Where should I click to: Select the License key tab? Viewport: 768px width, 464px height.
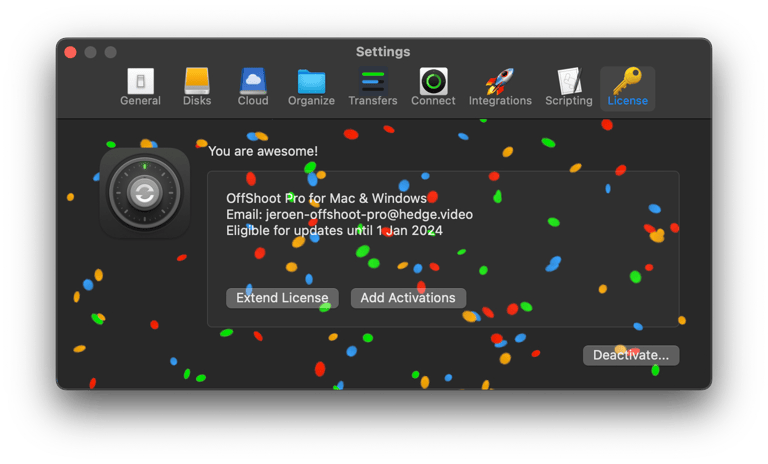628,87
